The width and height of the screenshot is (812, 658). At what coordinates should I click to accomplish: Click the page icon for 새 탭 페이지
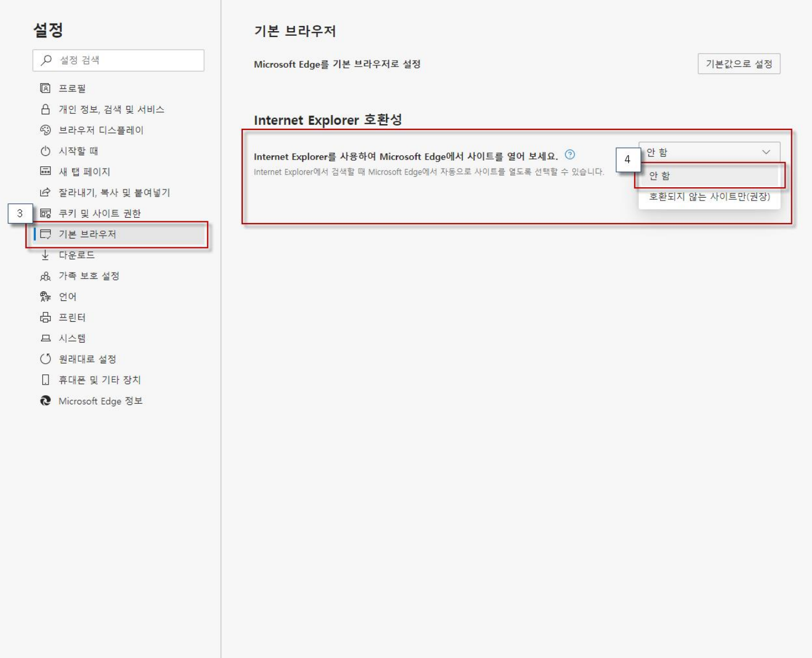point(45,172)
